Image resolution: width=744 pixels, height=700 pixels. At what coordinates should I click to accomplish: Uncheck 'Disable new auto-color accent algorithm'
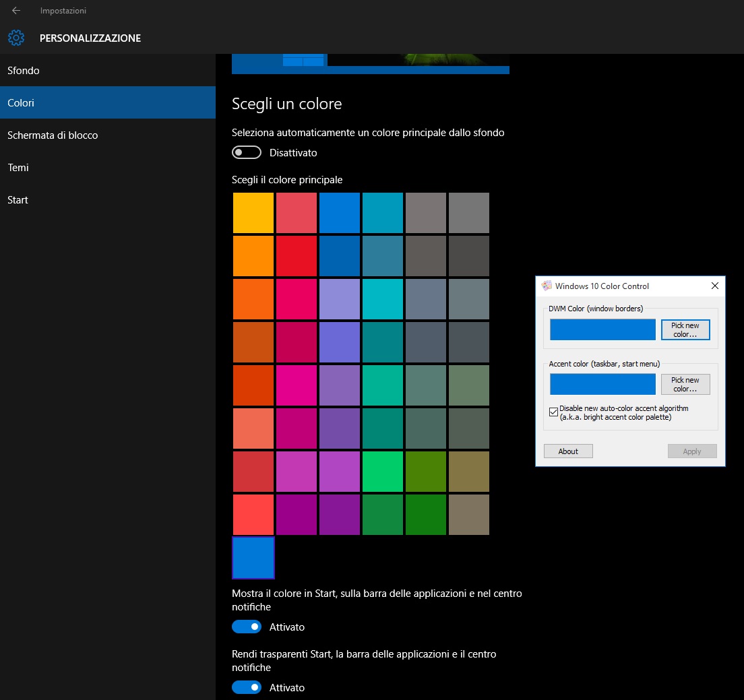tap(553, 412)
